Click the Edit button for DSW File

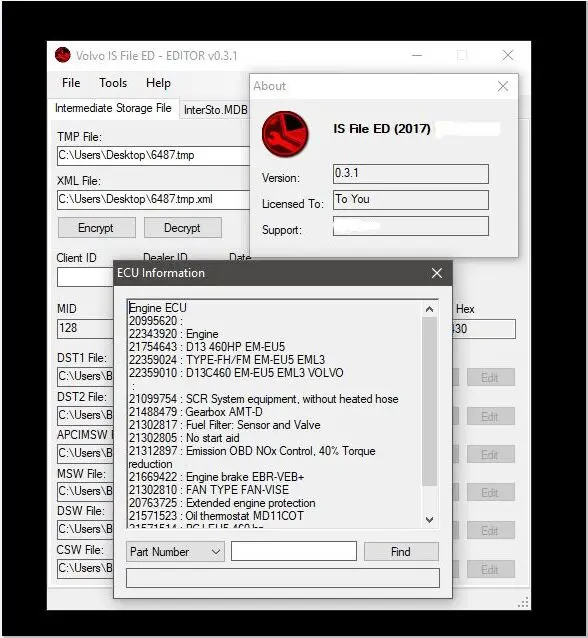(x=491, y=530)
